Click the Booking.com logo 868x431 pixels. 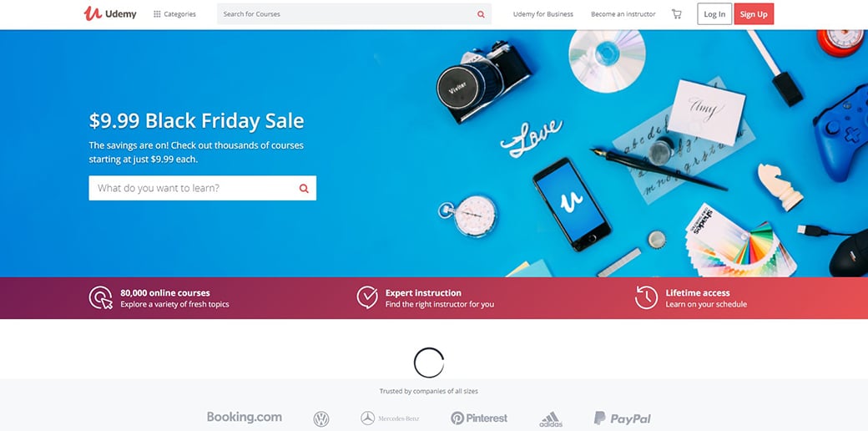[x=244, y=417]
